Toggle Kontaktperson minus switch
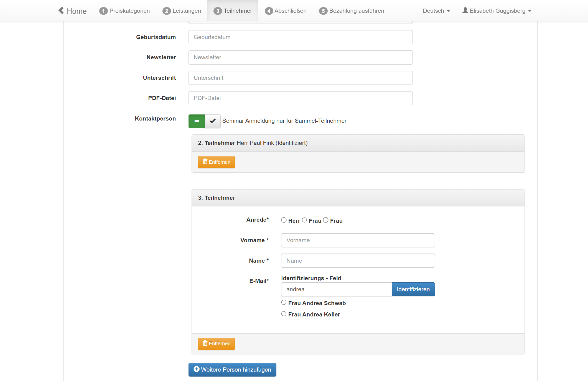588x381 pixels. coord(197,121)
